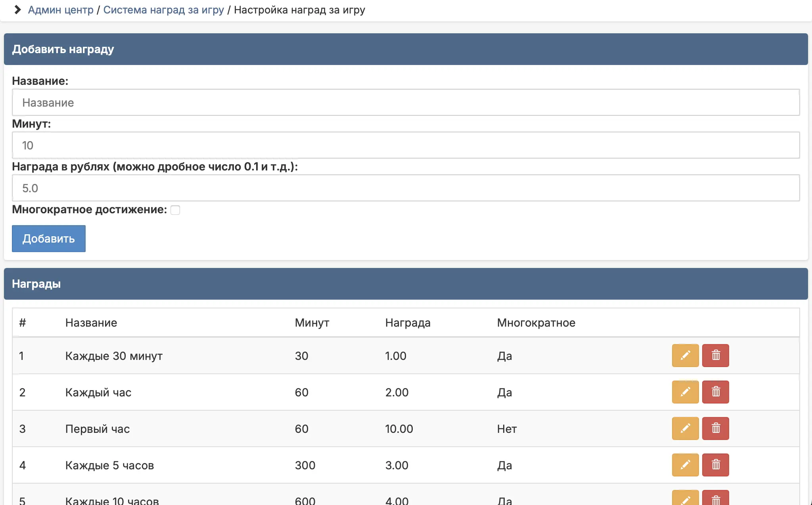Click the 'Добавить награду' panel header

point(406,49)
